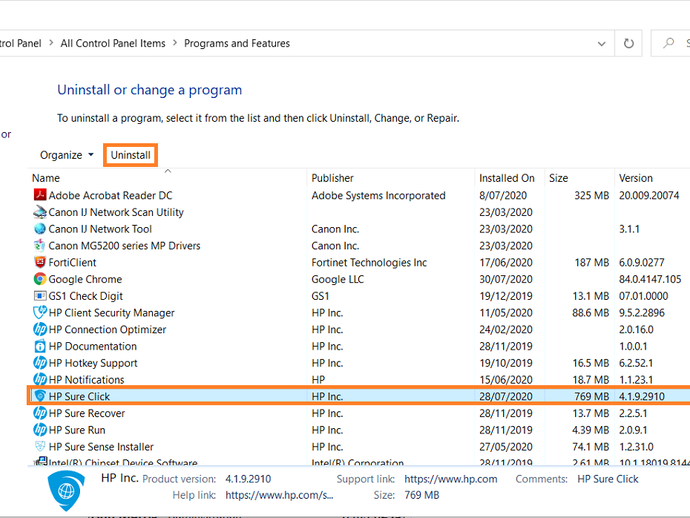
Task: Click the Google Chrome program icon
Action: coord(40,279)
